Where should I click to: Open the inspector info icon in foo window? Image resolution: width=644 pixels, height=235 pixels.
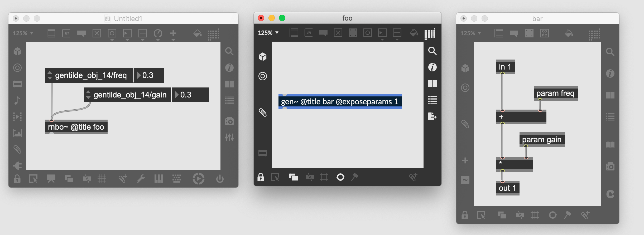click(x=432, y=67)
